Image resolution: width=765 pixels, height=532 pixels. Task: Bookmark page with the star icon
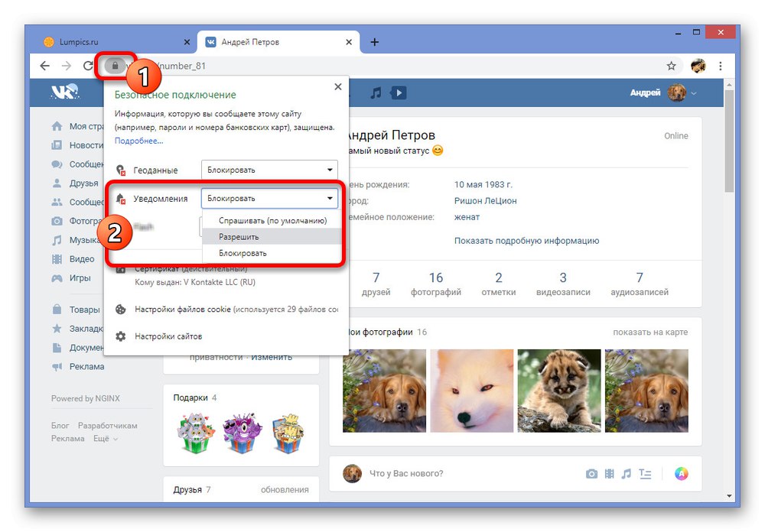coord(672,66)
